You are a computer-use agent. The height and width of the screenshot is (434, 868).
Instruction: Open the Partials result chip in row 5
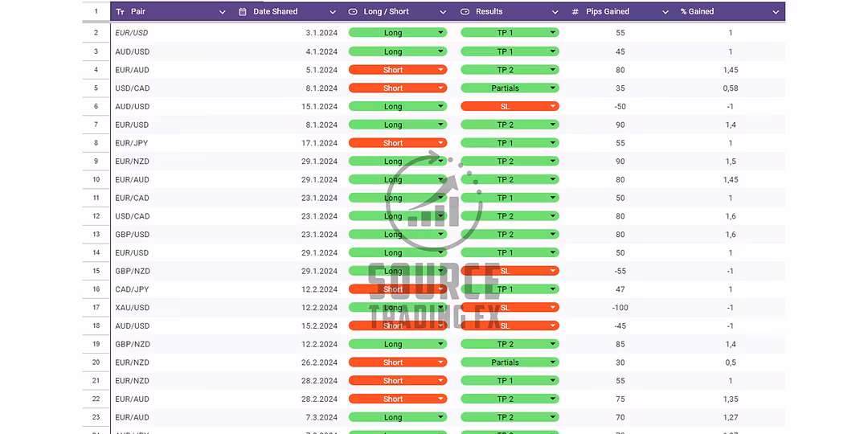509,88
